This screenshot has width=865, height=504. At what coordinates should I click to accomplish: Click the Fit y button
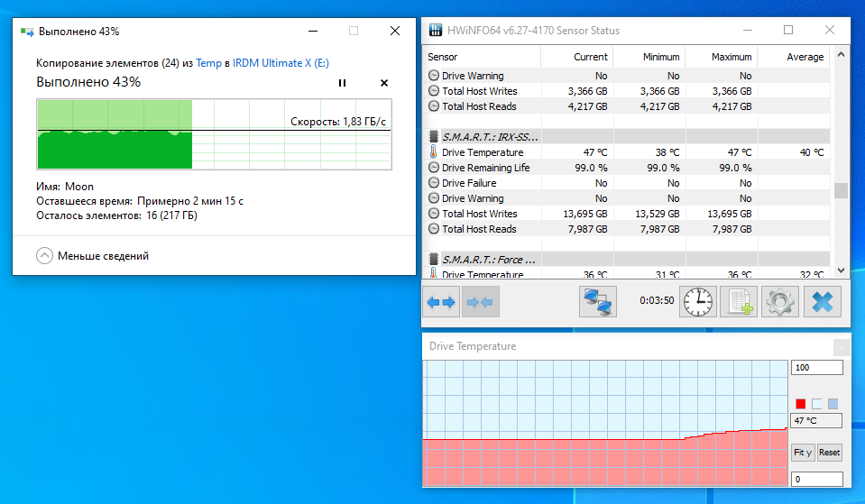click(803, 453)
